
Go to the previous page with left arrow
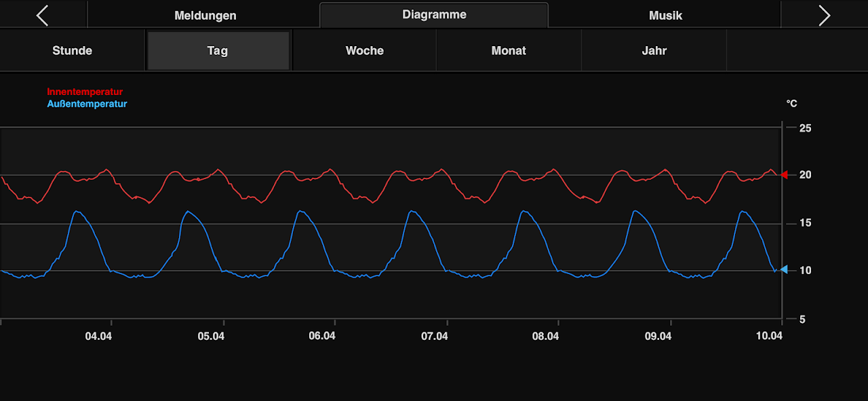(x=43, y=15)
